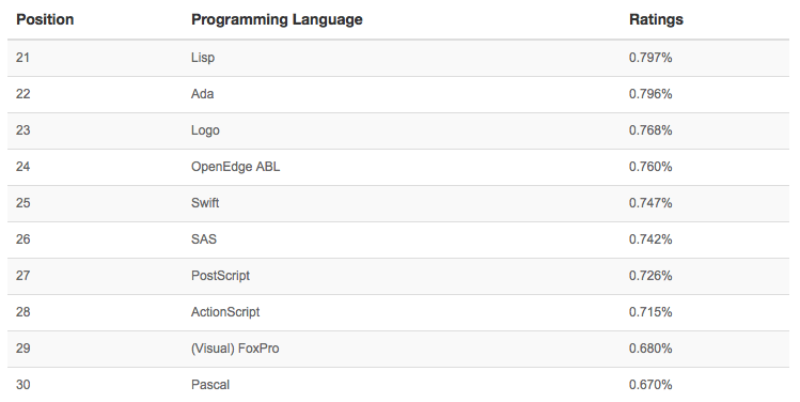Click the Pascal language entry
800x402 pixels.
pos(210,385)
